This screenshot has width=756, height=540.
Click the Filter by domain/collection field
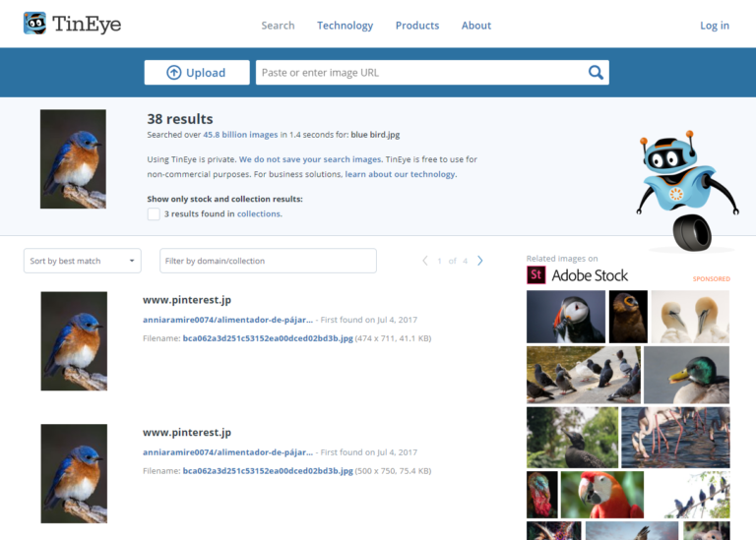tap(268, 261)
